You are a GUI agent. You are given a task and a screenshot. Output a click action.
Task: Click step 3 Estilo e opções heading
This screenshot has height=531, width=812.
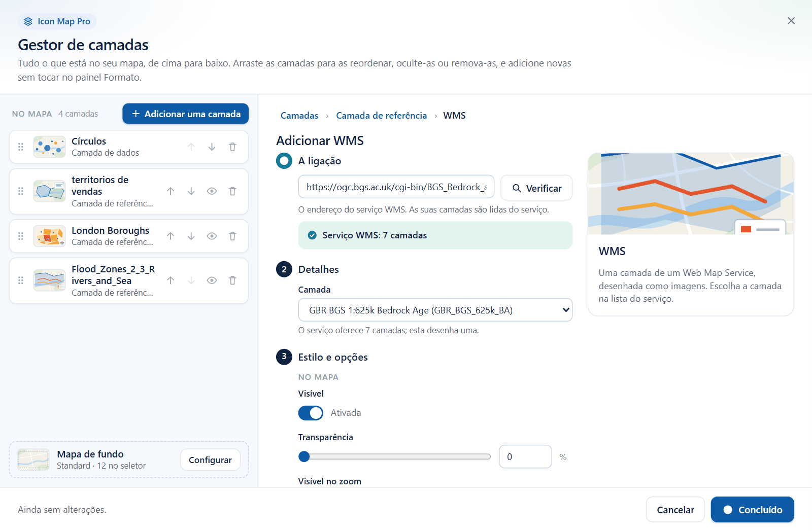(x=333, y=357)
